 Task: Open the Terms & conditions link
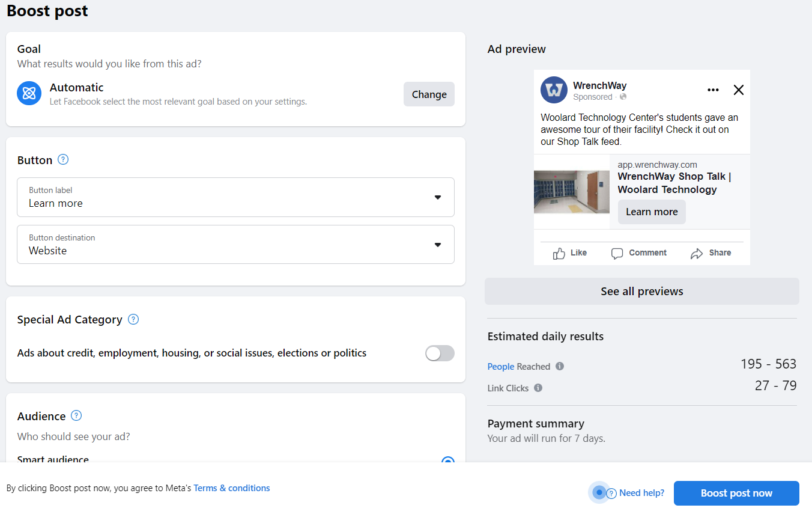click(231, 488)
